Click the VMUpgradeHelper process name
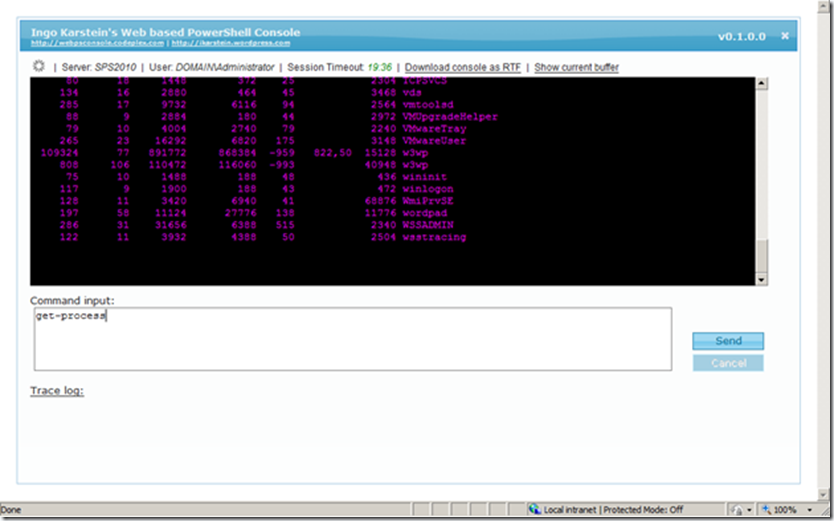The height and width of the screenshot is (521, 834). tap(450, 116)
